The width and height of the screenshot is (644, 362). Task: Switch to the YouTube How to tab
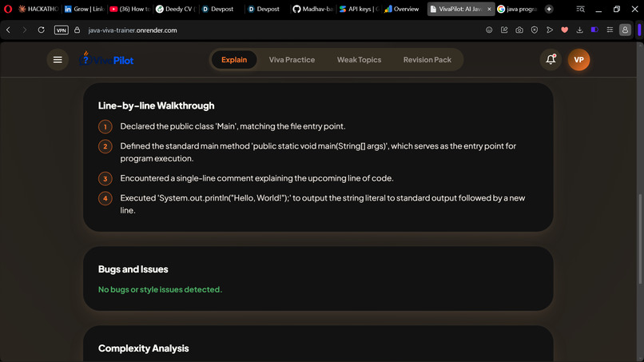coord(129,9)
